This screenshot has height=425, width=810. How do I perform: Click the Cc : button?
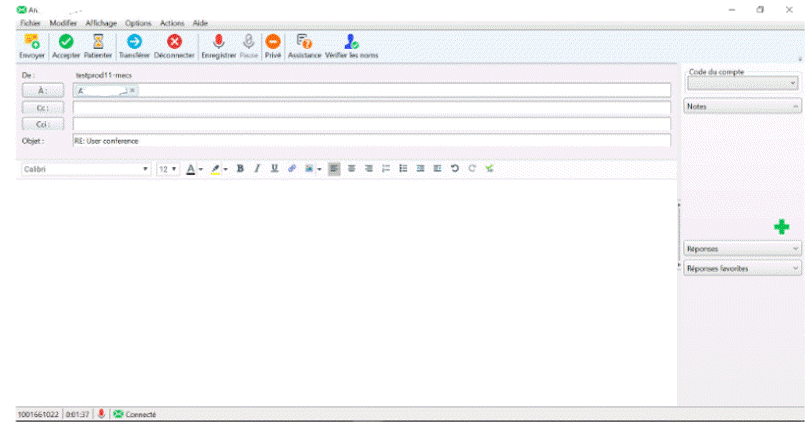tap(44, 107)
